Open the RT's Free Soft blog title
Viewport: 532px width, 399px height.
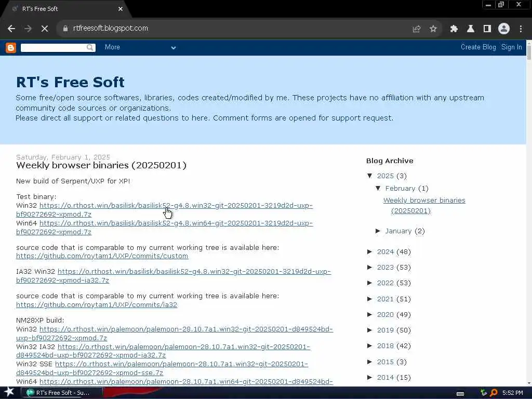pos(70,82)
